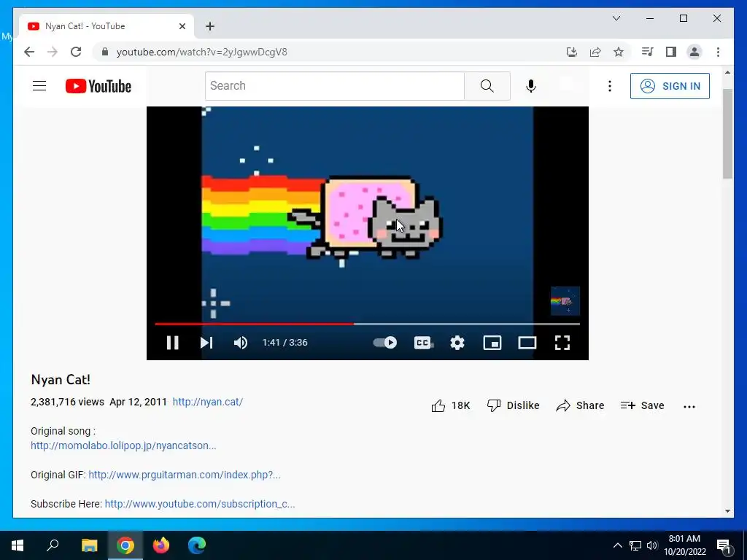Open tab search chevron
Image resolution: width=747 pixels, height=560 pixels.
616,18
